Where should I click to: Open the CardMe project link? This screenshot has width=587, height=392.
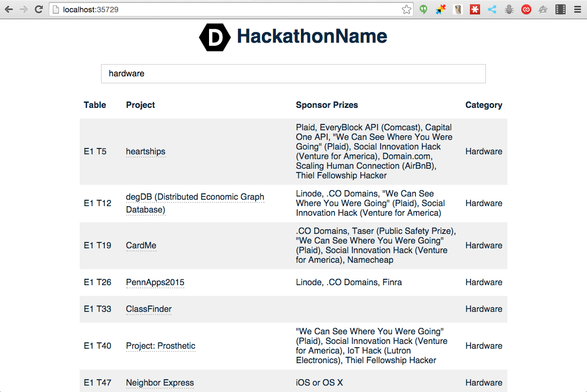[141, 246]
